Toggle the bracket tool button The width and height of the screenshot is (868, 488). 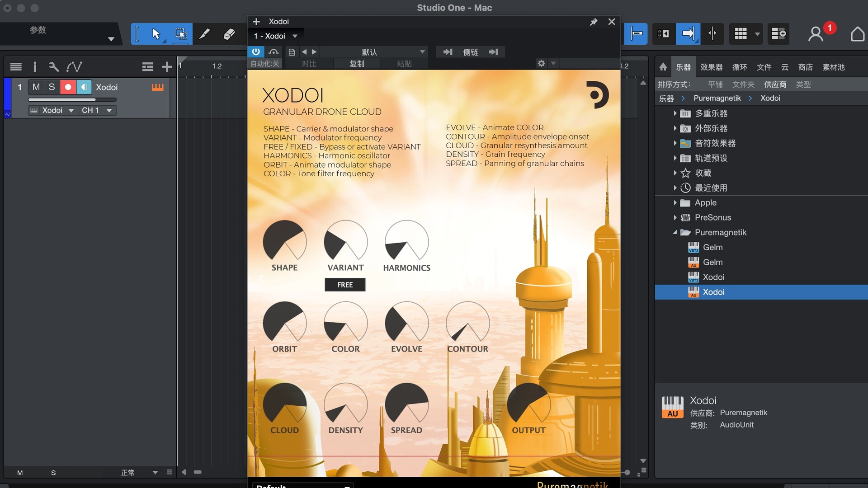137,34
